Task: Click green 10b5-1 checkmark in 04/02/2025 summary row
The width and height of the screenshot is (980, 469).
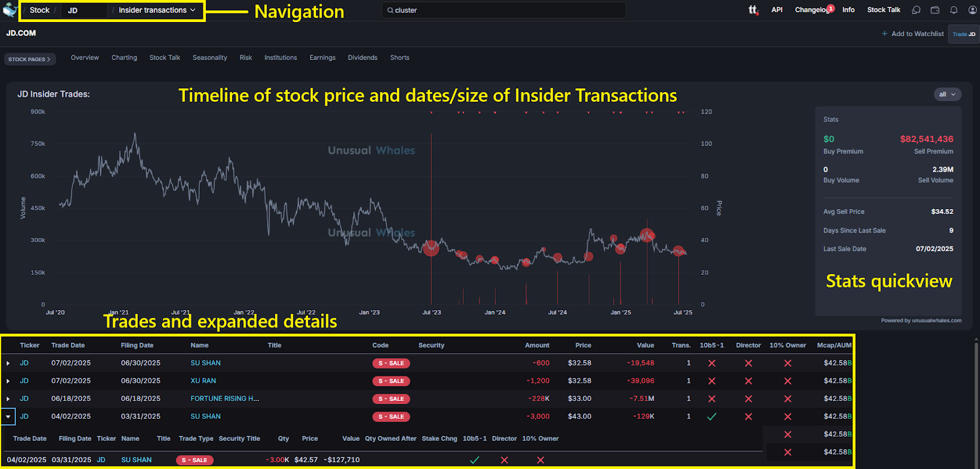Action: tap(712, 416)
